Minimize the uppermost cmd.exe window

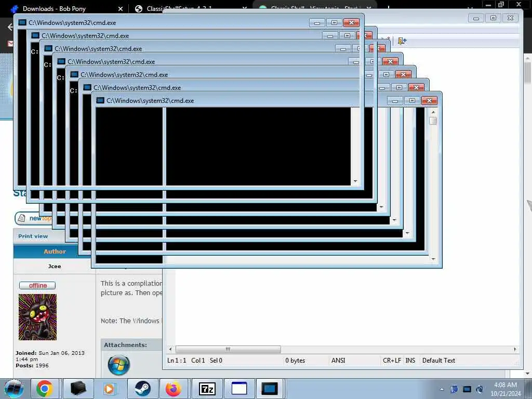pos(317,23)
